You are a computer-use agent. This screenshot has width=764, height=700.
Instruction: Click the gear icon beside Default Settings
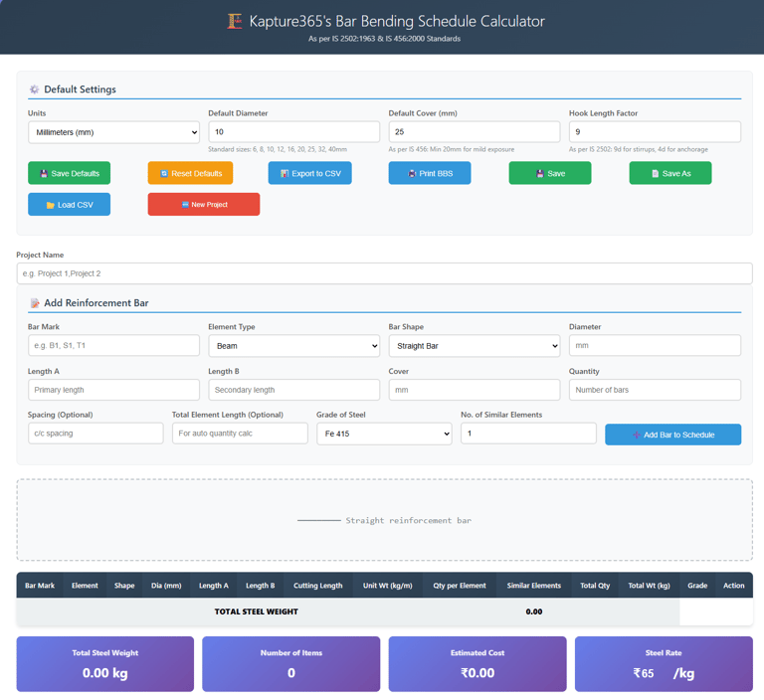(34, 89)
